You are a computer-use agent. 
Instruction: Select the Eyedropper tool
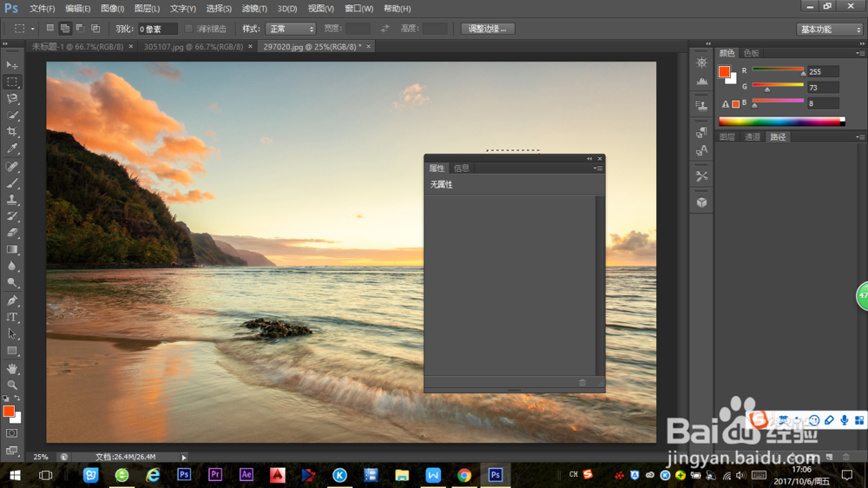[11, 148]
